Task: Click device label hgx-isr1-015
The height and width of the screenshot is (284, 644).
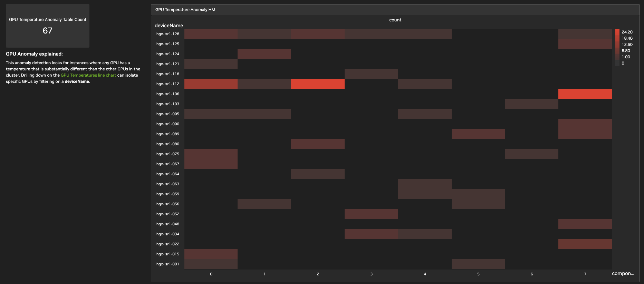Action: coord(168,254)
